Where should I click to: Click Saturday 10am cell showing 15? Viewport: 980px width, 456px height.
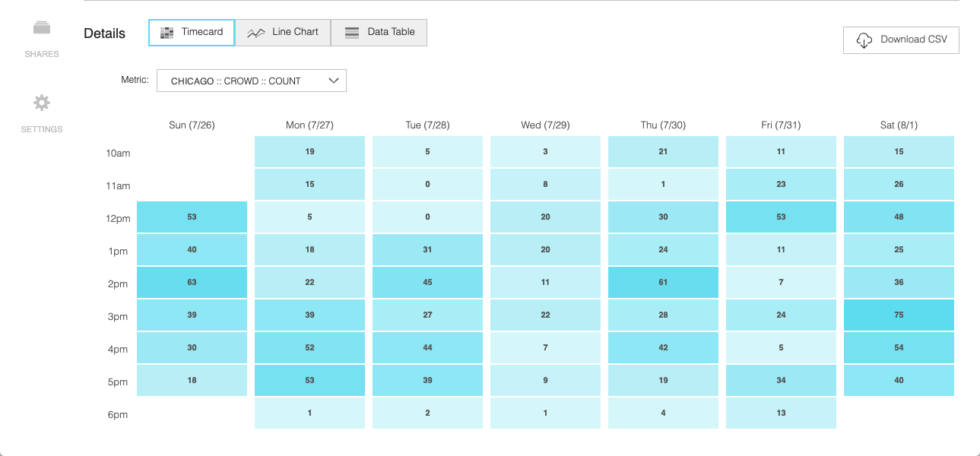coord(899,151)
